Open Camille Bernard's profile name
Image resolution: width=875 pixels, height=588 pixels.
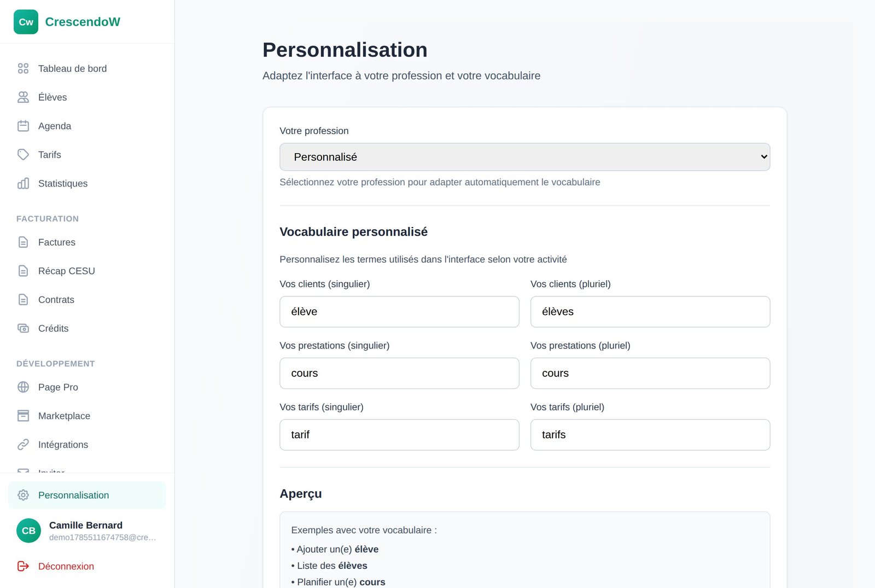(x=86, y=525)
